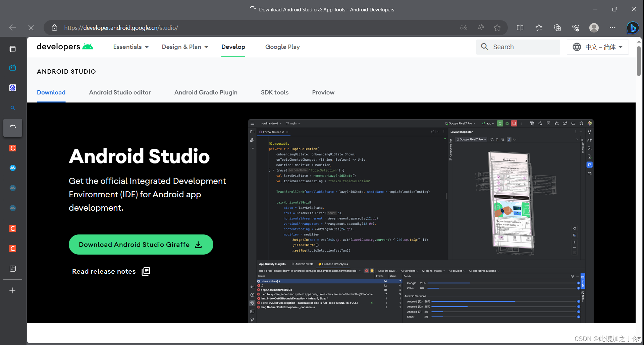644x345 pixels.
Task: Focus the Search input field
Action: (x=518, y=47)
